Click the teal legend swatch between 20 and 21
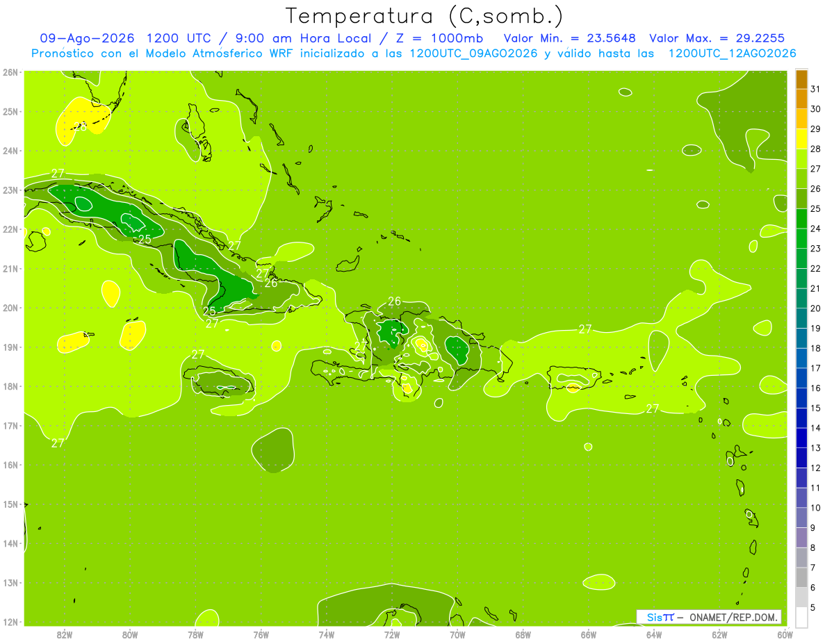Image resolution: width=834 pixels, height=644 pixels. pyautogui.click(x=801, y=299)
